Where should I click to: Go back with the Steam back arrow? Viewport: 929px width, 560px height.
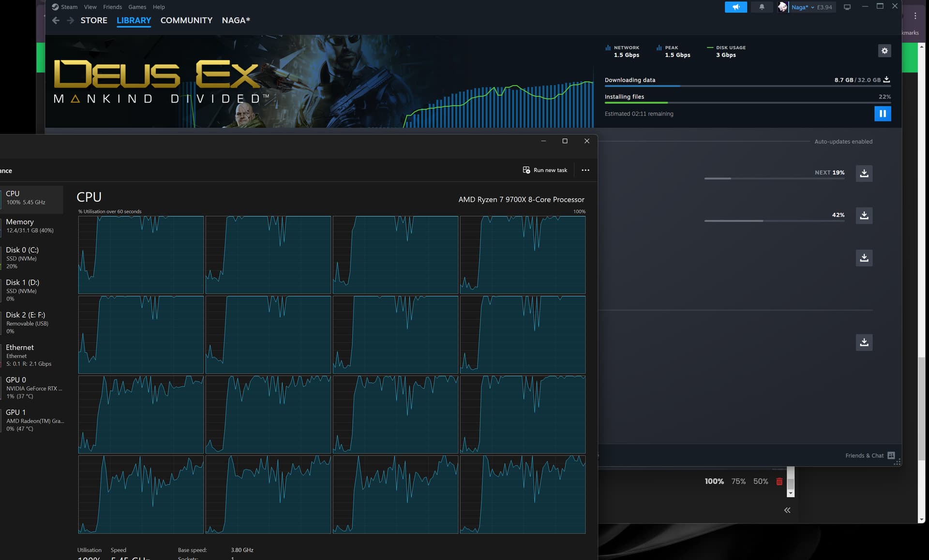(56, 20)
